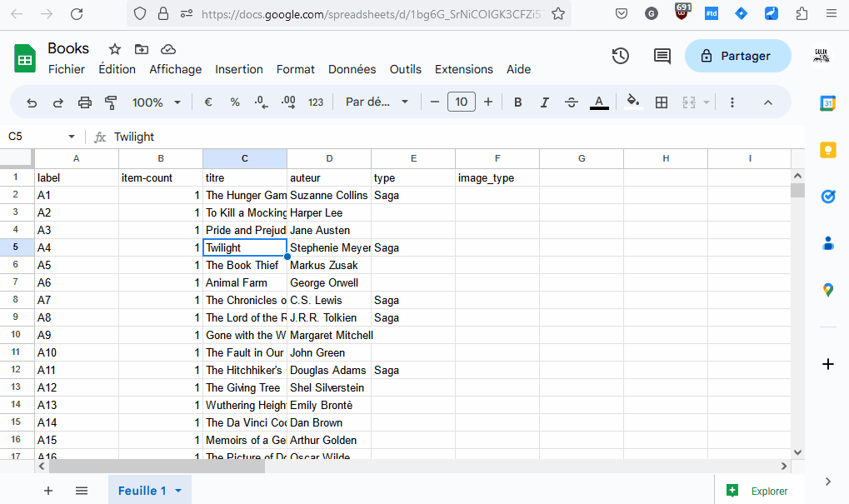
Task: Bookmark this page with the star
Action: (x=558, y=14)
